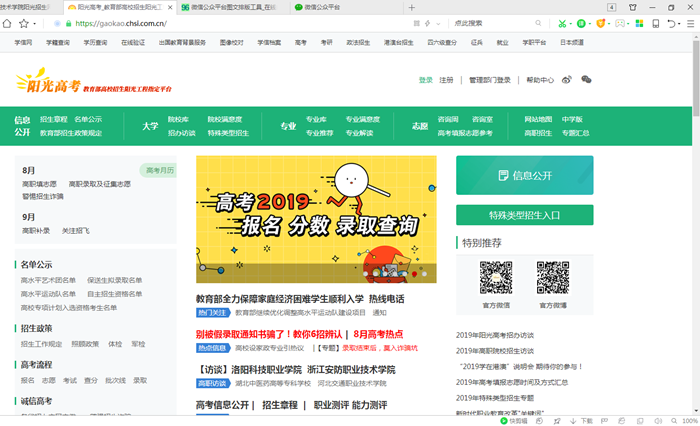Open the skin shirt icon in title bar
Screen dimensions: 700x426
point(633,7)
